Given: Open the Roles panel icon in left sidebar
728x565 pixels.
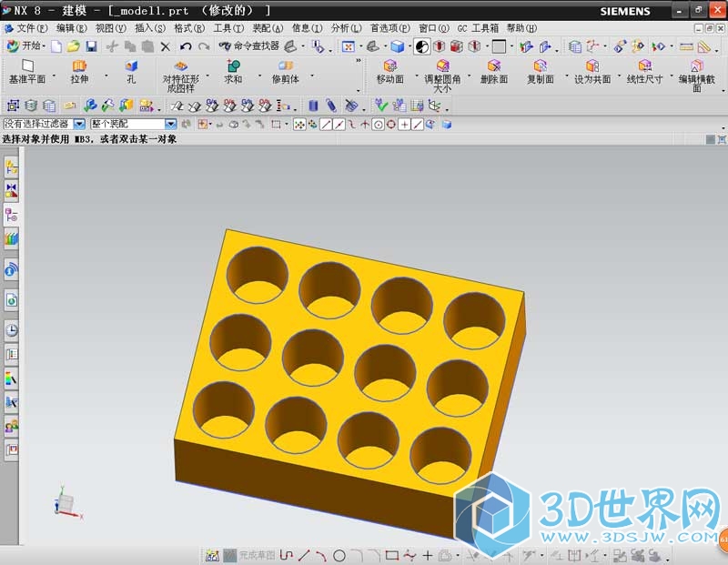Looking at the screenshot, I should 12,426.
